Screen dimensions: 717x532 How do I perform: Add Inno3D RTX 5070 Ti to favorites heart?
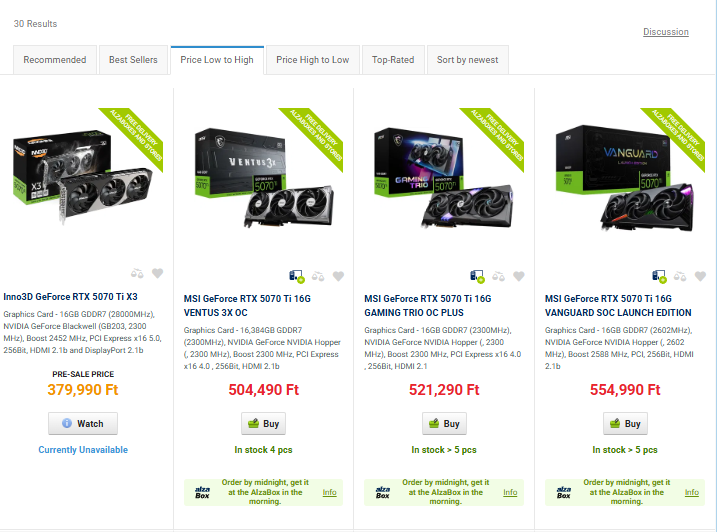tap(157, 274)
